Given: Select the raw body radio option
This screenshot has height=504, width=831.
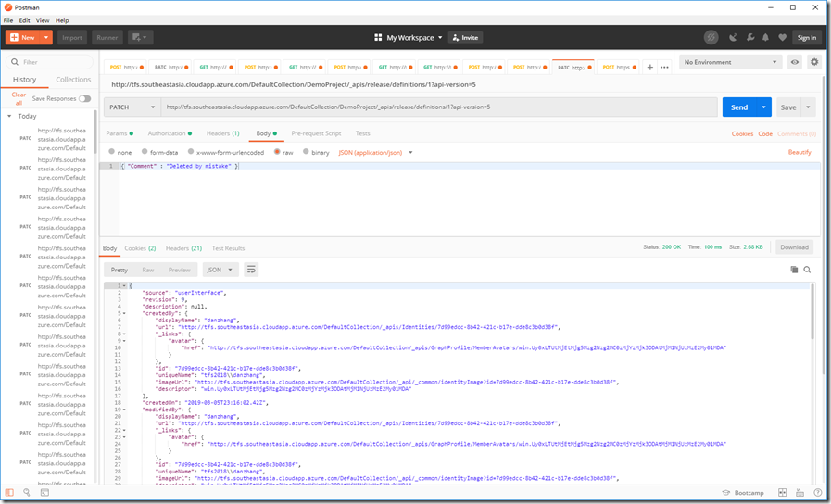Looking at the screenshot, I should coord(277,152).
